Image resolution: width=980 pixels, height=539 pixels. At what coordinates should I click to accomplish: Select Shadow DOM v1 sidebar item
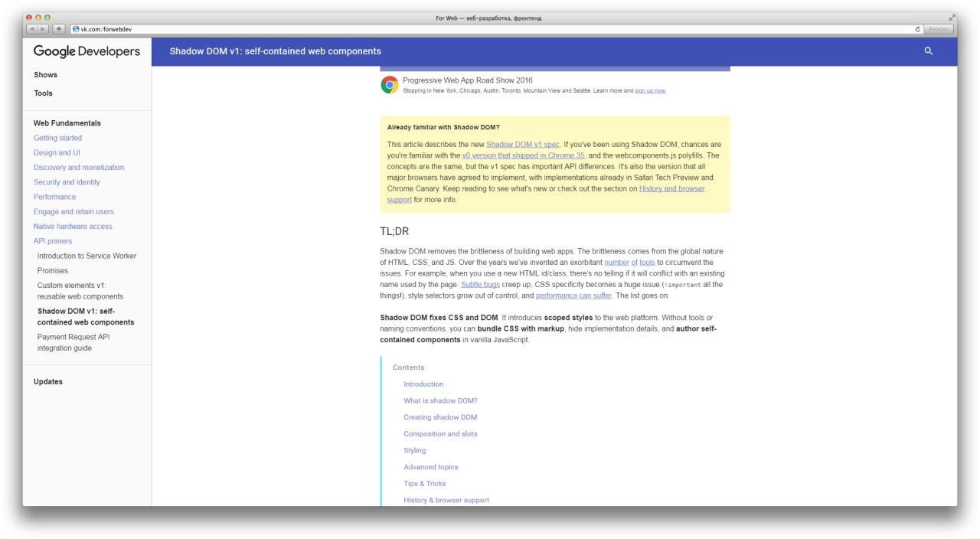(86, 317)
